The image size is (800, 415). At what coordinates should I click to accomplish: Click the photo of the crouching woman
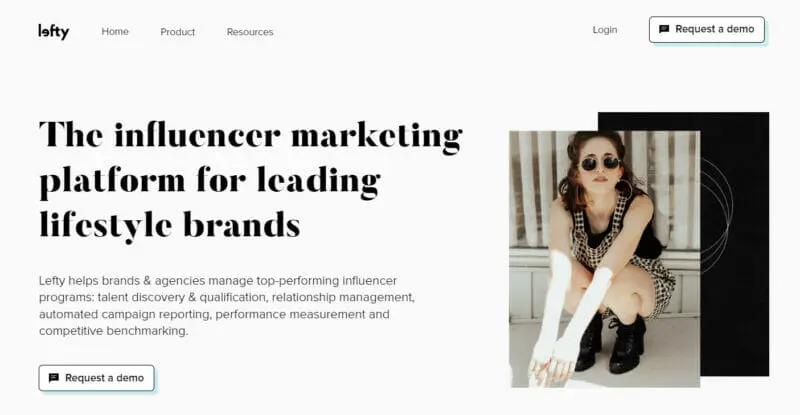tap(605, 259)
